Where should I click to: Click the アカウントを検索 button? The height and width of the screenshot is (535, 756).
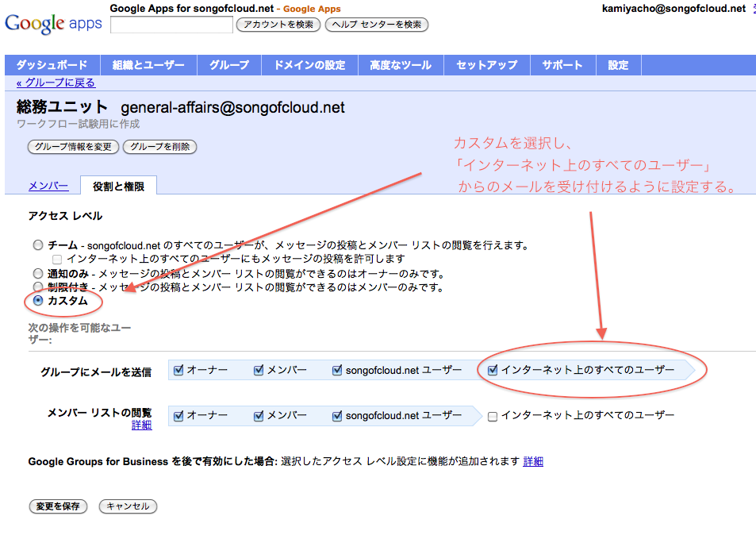(x=278, y=25)
